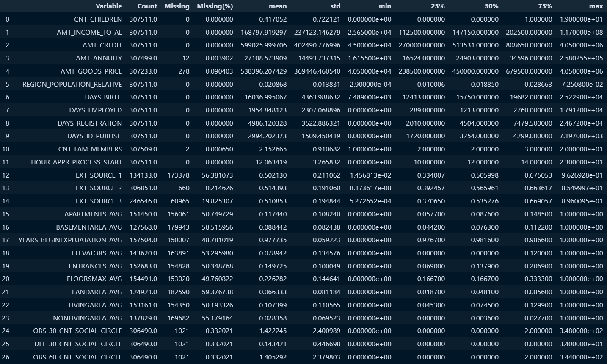This screenshot has width=607, height=364.
Task: Click the max value 1.170000e+08
Action: pos(581,33)
